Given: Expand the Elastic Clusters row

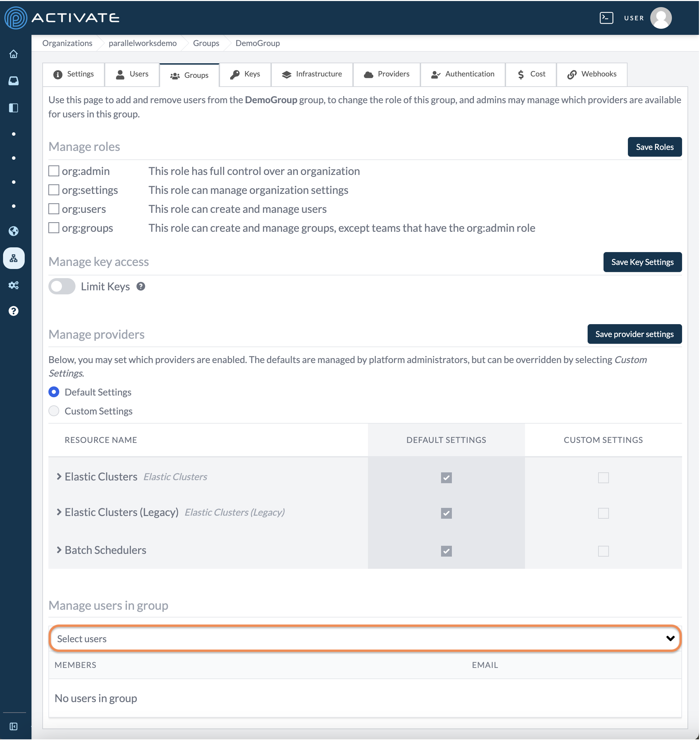Looking at the screenshot, I should pyautogui.click(x=59, y=477).
